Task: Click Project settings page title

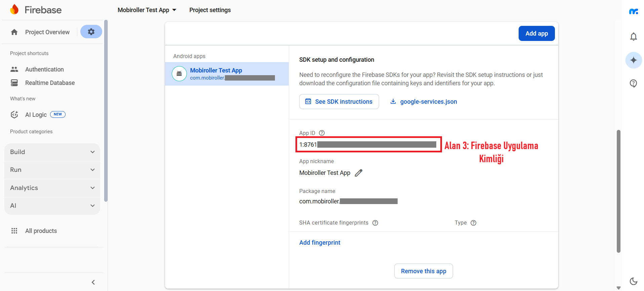Action: [210, 10]
